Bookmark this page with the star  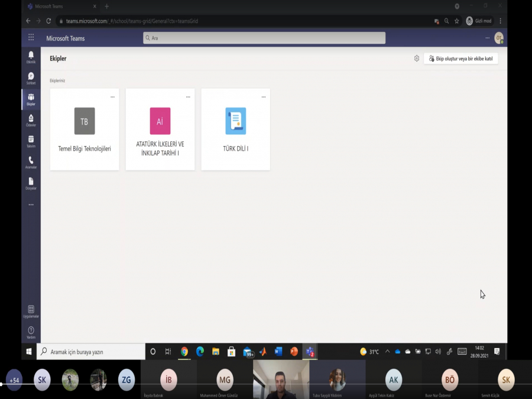[x=457, y=21]
